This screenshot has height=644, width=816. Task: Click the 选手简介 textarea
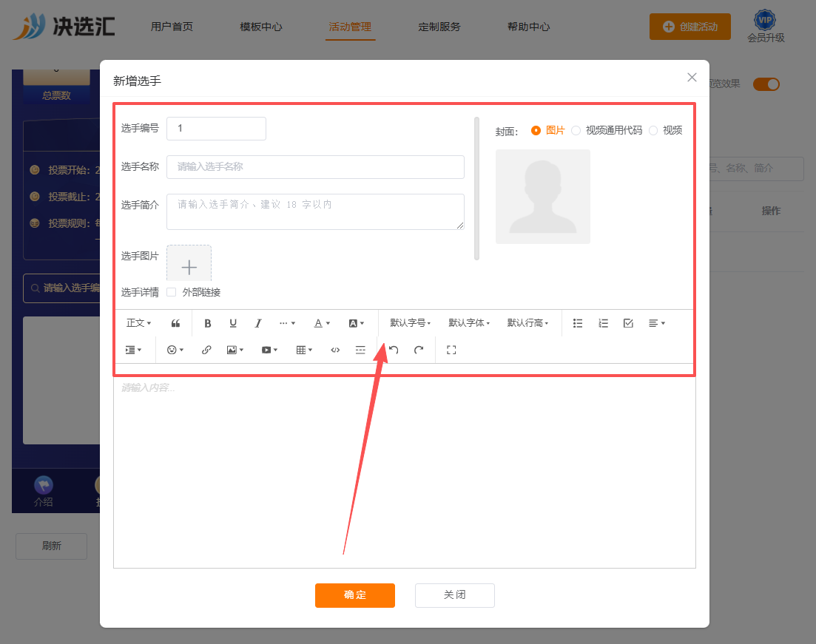315,211
